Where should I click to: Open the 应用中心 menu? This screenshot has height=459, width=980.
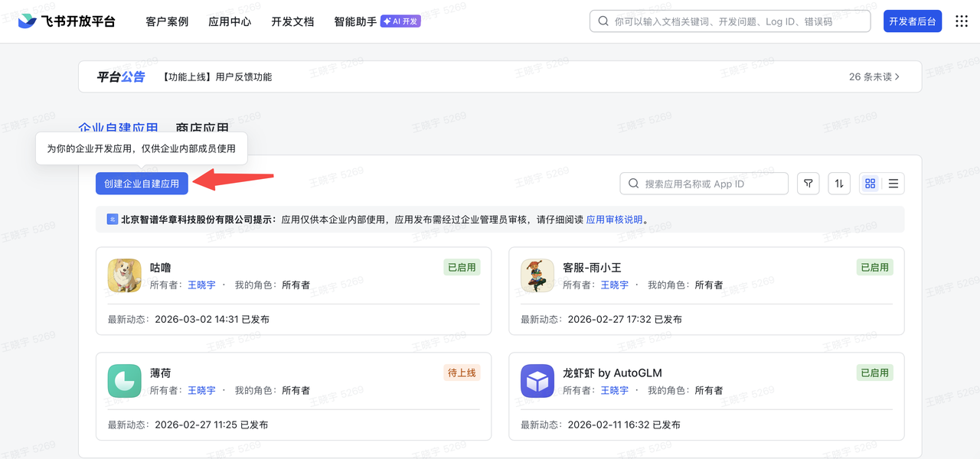tap(230, 21)
